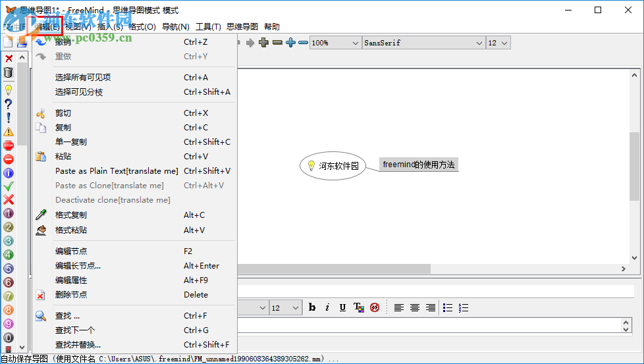Screen dimensions: 644x364
Task: Toggle bold in the note editor
Action: point(312,307)
